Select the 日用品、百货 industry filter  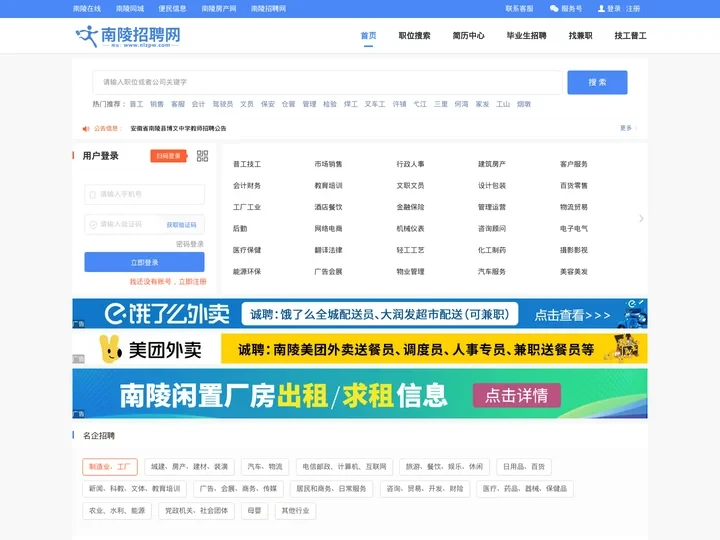tap(524, 467)
